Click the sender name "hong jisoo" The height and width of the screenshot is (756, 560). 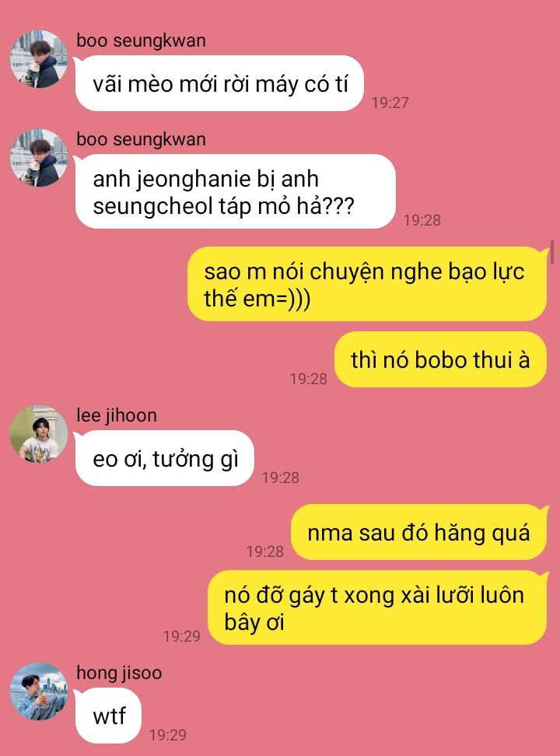[119, 673]
